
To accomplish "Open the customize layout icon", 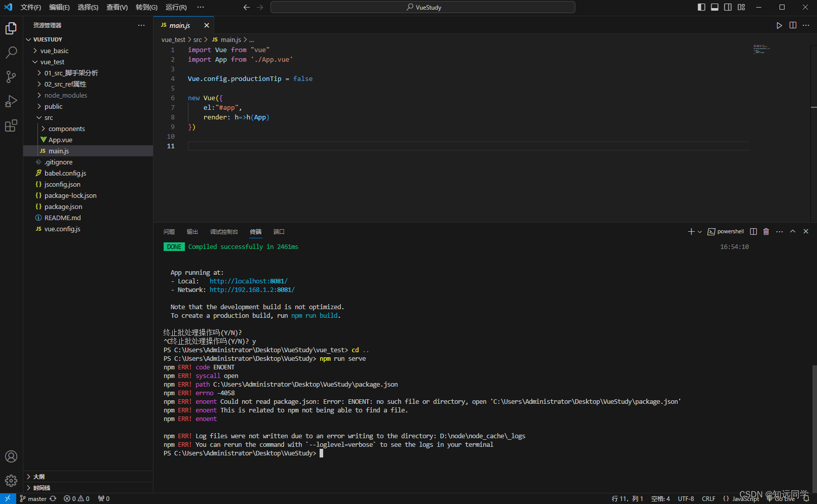I will 742,7.
